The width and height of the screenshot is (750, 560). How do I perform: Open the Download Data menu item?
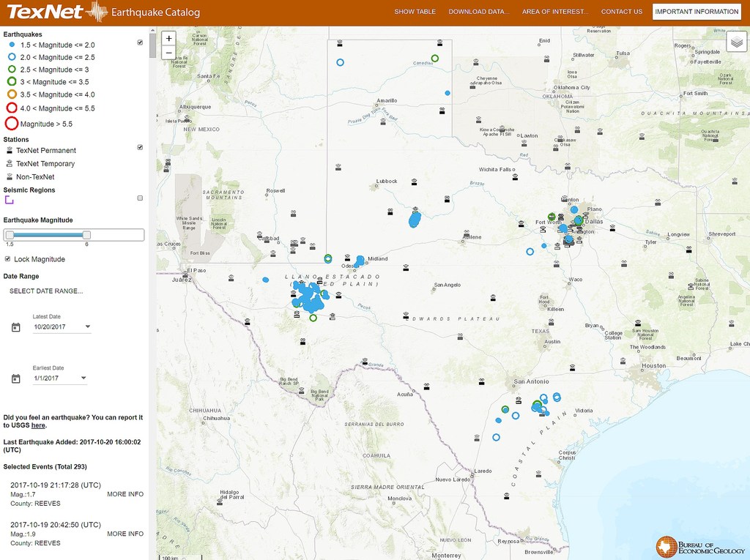point(479,12)
